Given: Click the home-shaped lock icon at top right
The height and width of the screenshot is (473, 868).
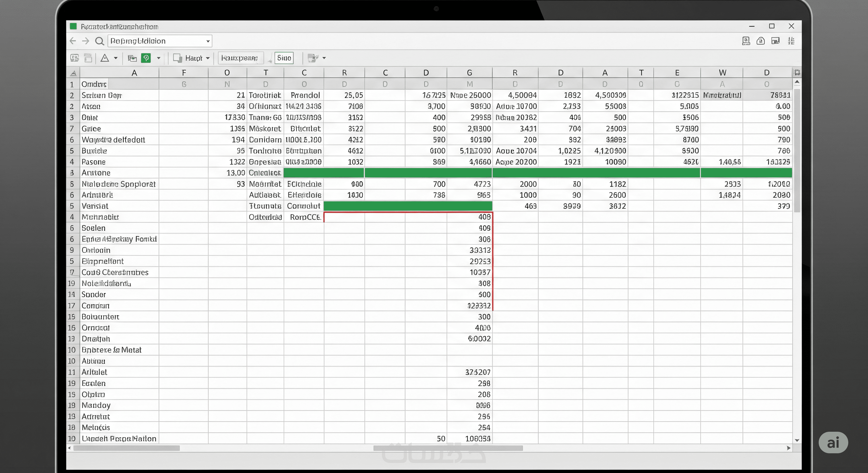Looking at the screenshot, I should pos(760,41).
